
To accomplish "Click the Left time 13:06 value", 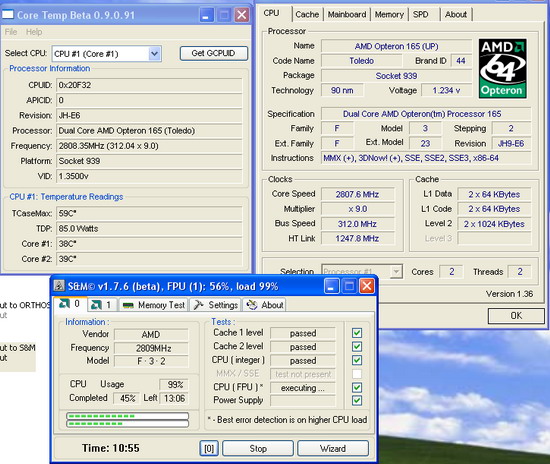I will tap(174, 398).
